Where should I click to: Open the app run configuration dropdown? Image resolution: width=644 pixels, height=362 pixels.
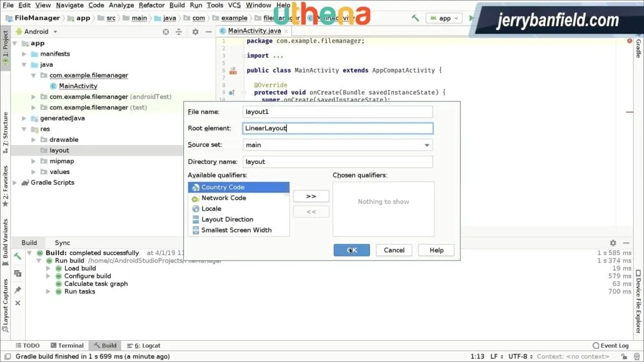(445, 18)
